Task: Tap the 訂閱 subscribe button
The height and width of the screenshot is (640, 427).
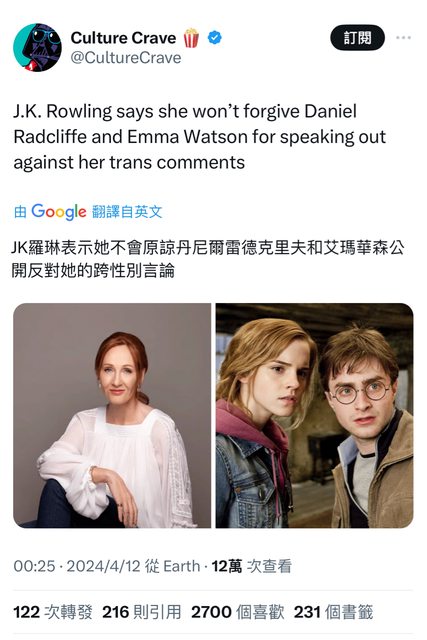Action: (x=357, y=38)
